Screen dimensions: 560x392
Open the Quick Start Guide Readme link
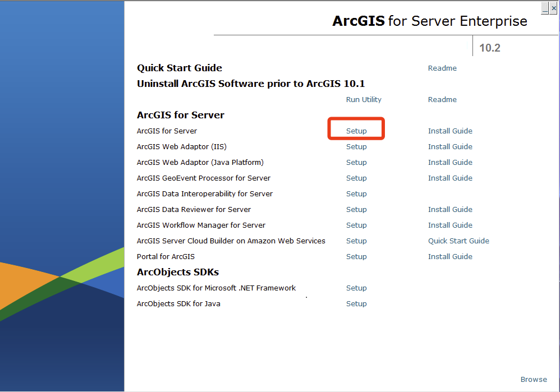click(x=442, y=68)
